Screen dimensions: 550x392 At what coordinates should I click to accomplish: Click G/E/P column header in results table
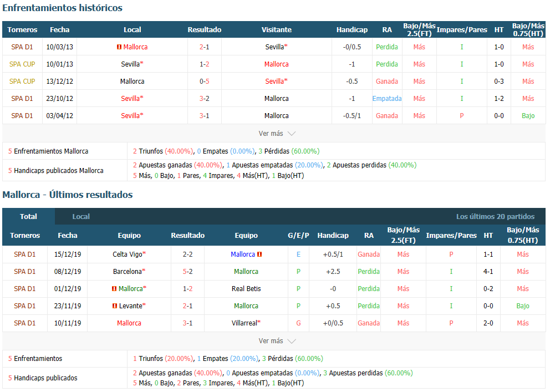click(298, 235)
